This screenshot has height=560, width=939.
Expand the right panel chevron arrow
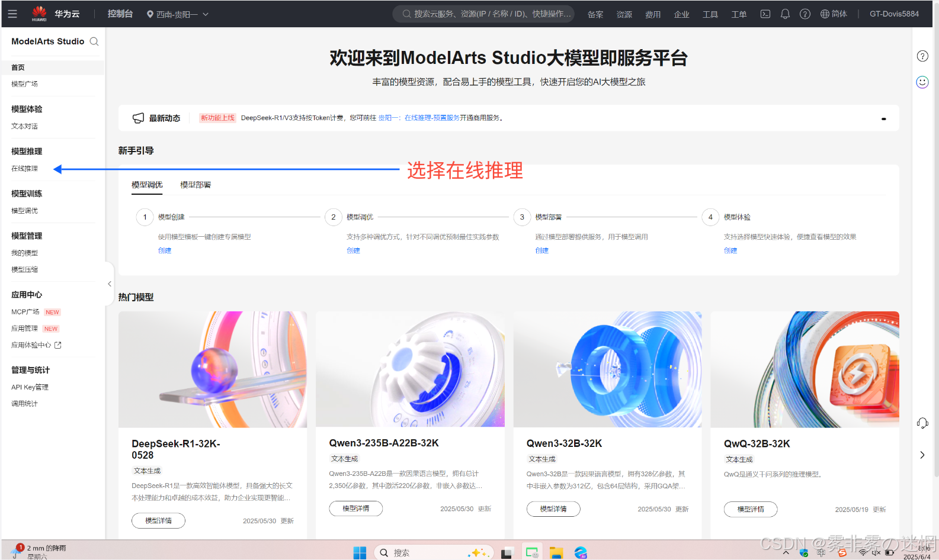922,455
